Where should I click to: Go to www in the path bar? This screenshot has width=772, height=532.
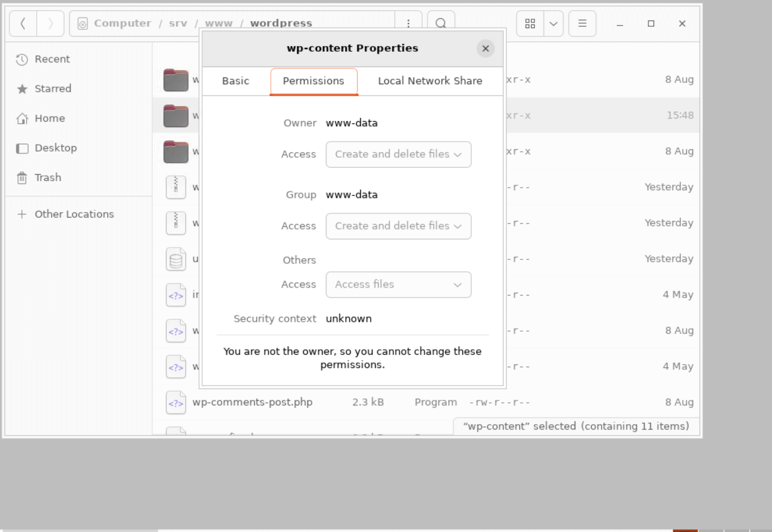click(219, 24)
